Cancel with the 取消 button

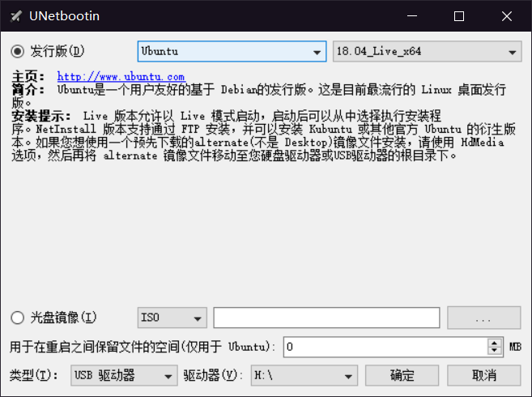click(484, 376)
